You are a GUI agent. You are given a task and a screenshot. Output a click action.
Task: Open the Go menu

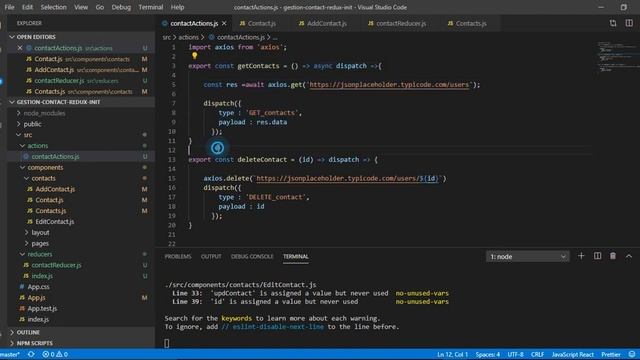[x=100, y=7]
